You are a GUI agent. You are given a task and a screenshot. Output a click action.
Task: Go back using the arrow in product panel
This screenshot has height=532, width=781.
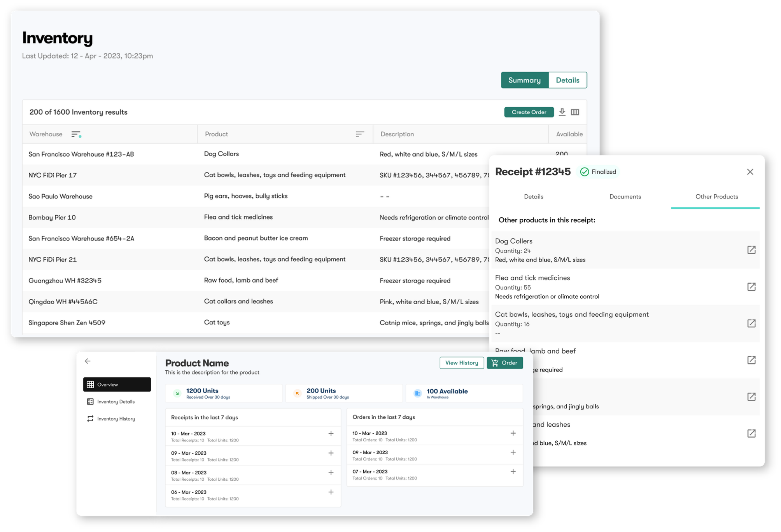pos(88,361)
